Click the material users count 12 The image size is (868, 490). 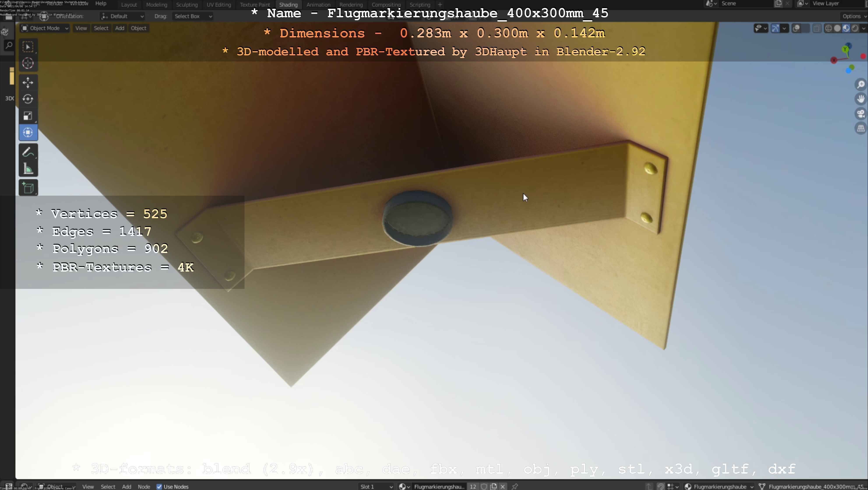[473, 486]
